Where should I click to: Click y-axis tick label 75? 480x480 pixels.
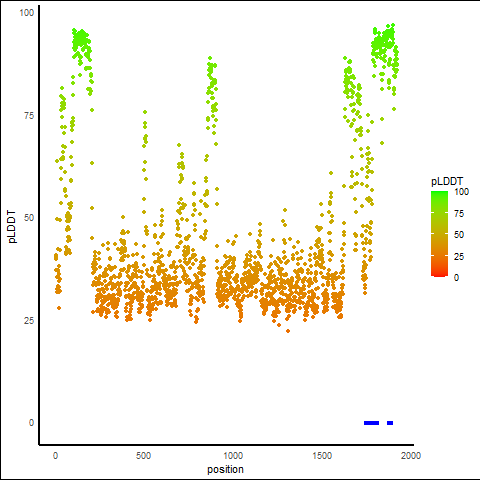[x=29, y=116]
